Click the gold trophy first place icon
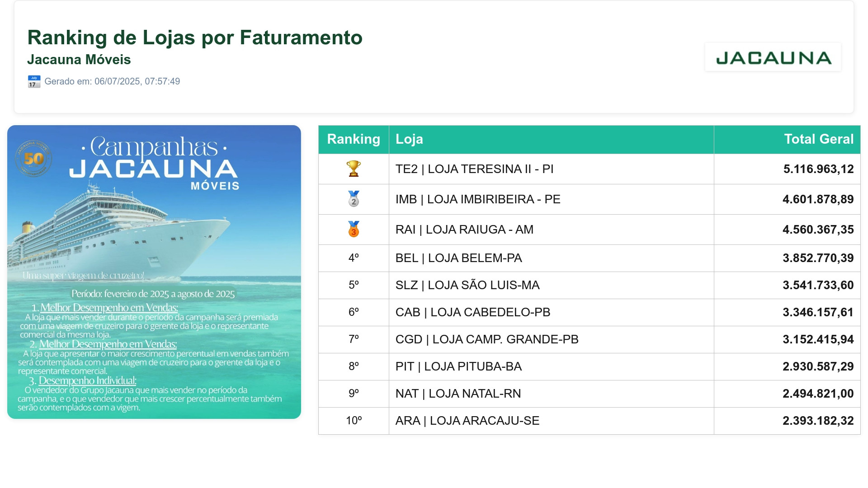This screenshot has width=868, height=488. [x=354, y=169]
